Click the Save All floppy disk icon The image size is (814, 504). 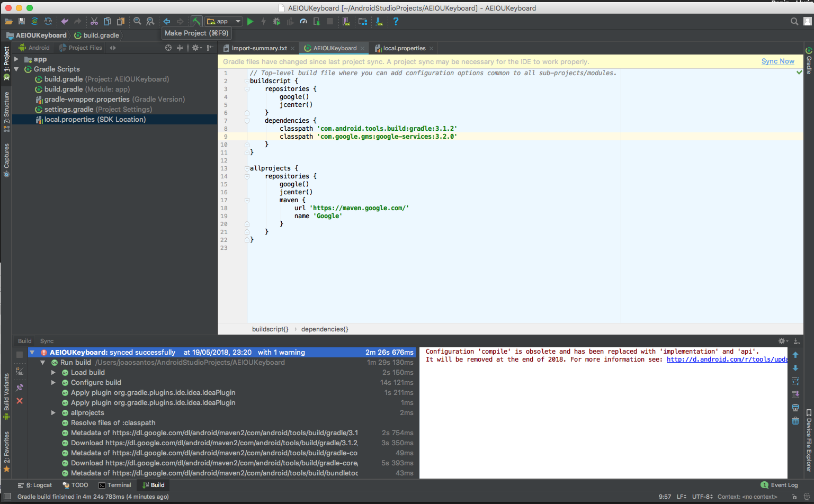click(x=22, y=21)
